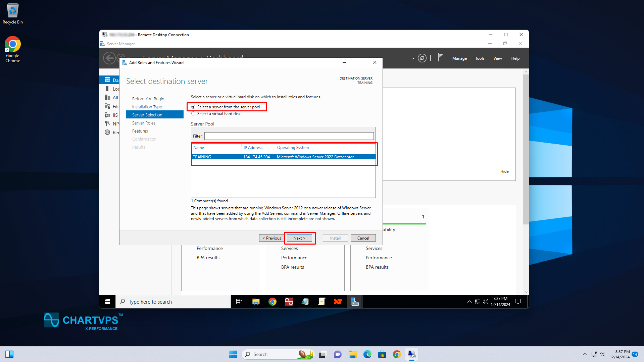Open the orange NT app in remote taskbar
644x362 pixels.
(338, 302)
